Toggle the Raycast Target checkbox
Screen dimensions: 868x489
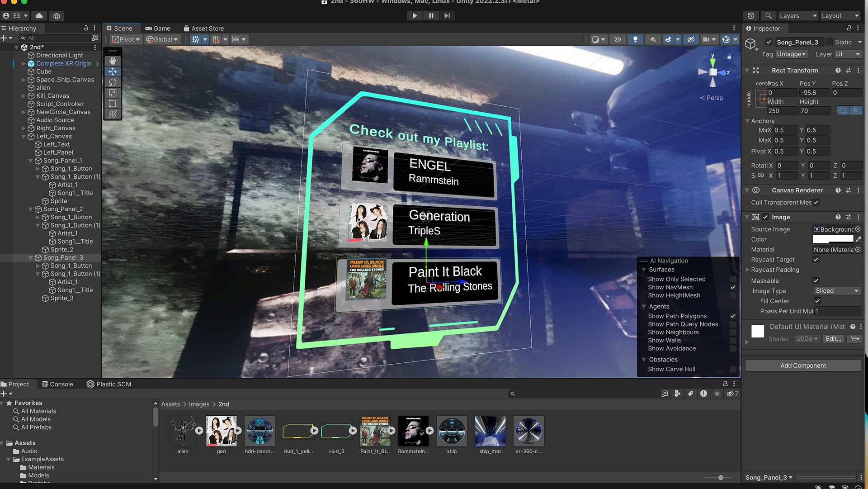(816, 260)
